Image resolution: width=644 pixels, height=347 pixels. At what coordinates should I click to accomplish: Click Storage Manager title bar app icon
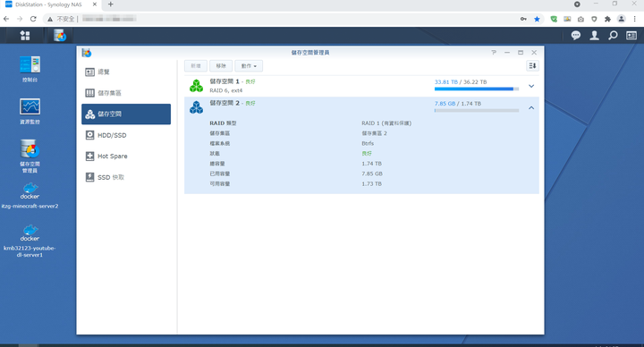pos(87,53)
